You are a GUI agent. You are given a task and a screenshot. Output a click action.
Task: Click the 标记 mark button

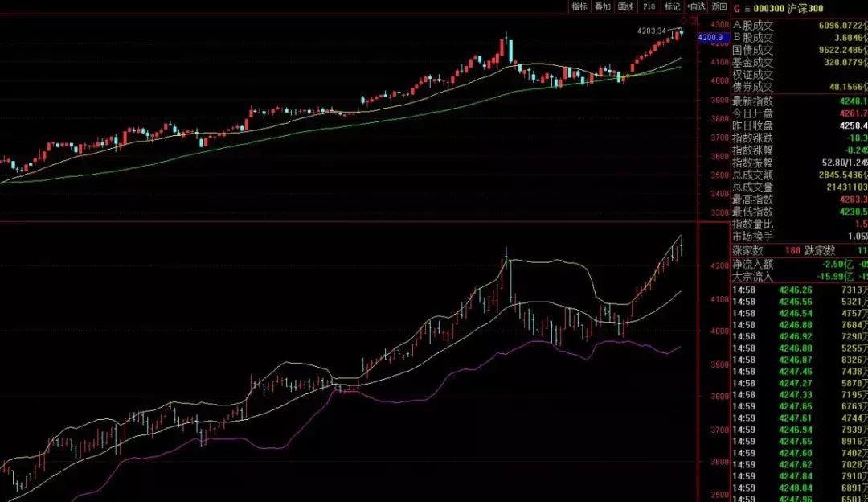click(672, 6)
